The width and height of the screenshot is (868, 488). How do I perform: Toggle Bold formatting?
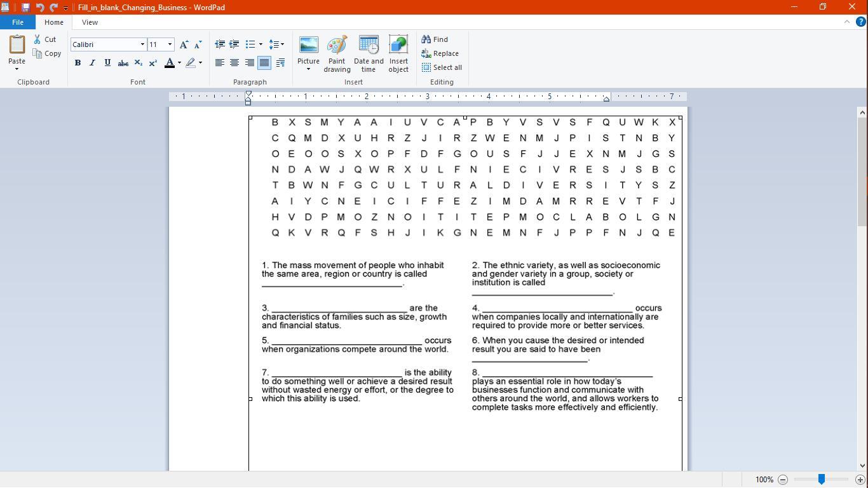(78, 63)
